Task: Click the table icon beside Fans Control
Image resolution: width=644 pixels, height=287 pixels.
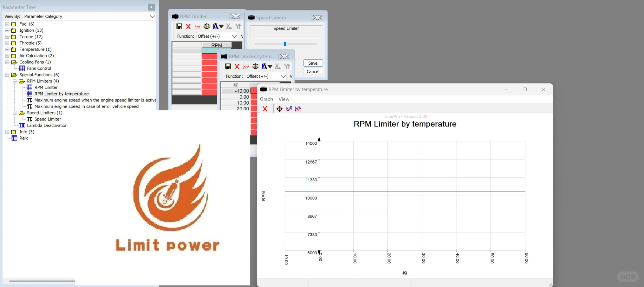Action: [x=22, y=68]
